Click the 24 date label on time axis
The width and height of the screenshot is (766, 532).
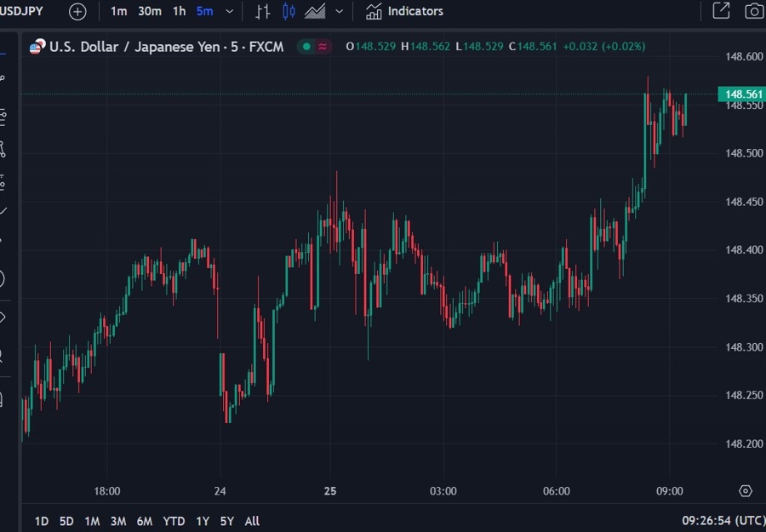pos(220,491)
